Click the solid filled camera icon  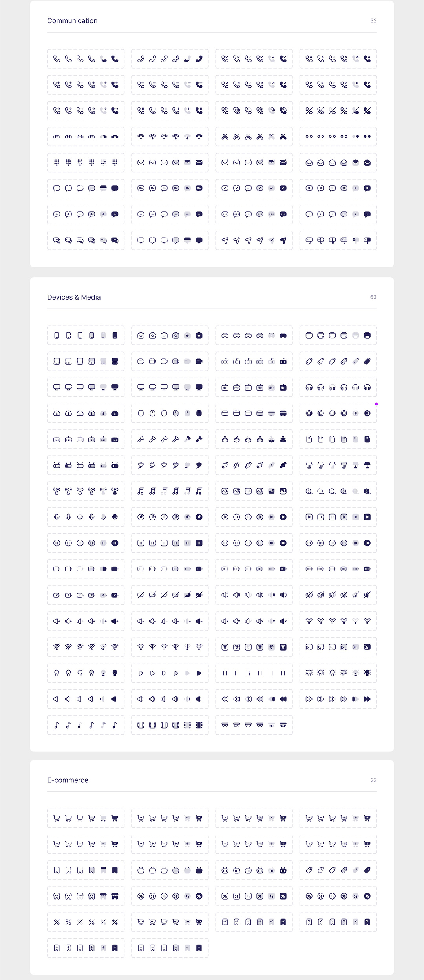tap(199, 335)
